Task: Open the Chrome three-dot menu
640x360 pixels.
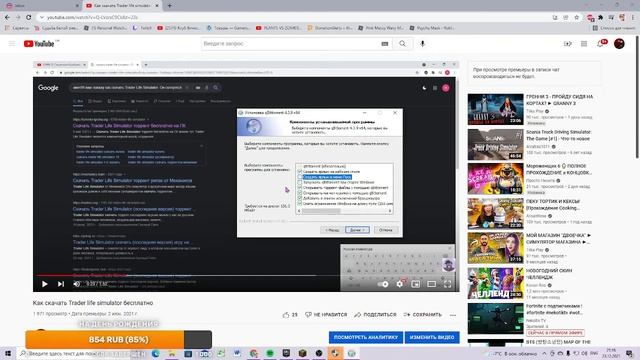Action: pos(633,17)
